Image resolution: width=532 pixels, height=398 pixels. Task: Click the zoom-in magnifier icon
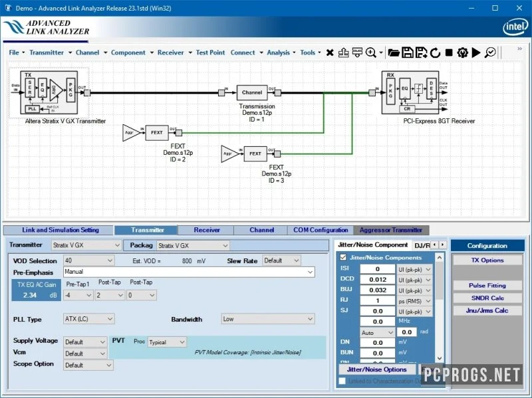click(x=371, y=52)
